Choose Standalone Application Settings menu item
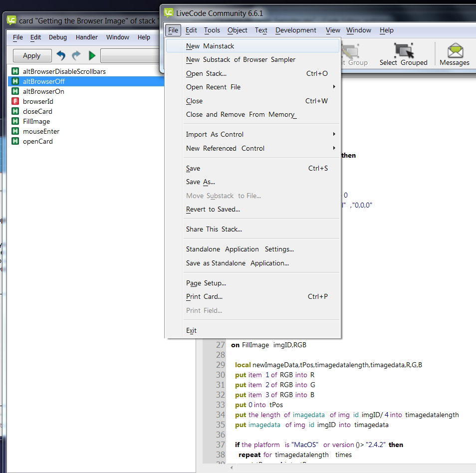The height and width of the screenshot is (473, 476). pos(239,249)
